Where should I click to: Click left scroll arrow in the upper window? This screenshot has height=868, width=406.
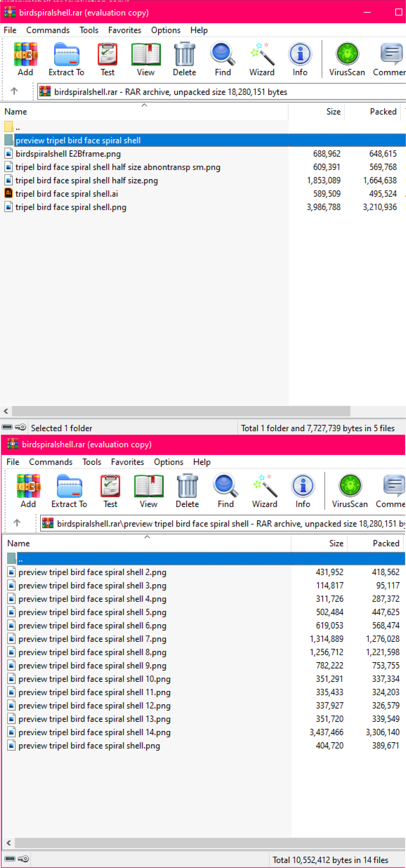click(6, 411)
